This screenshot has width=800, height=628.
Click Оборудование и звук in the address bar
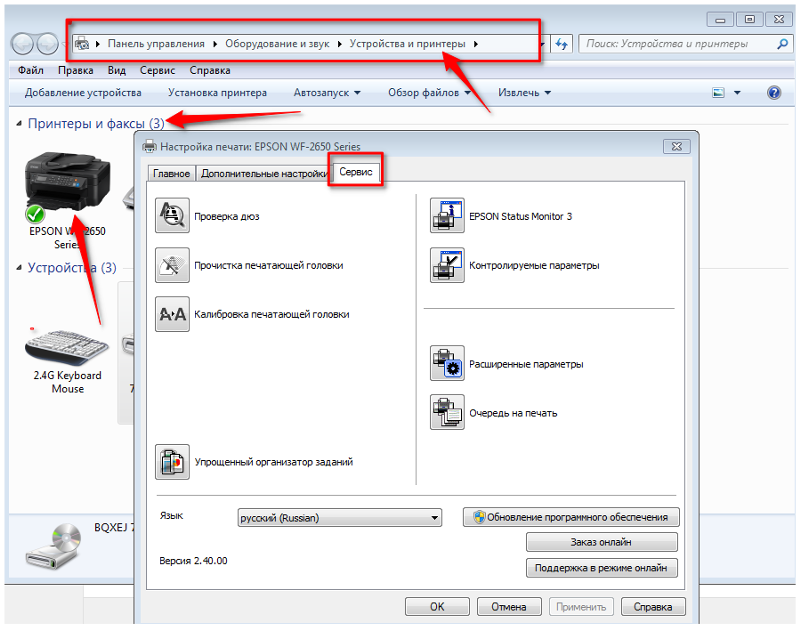[278, 44]
